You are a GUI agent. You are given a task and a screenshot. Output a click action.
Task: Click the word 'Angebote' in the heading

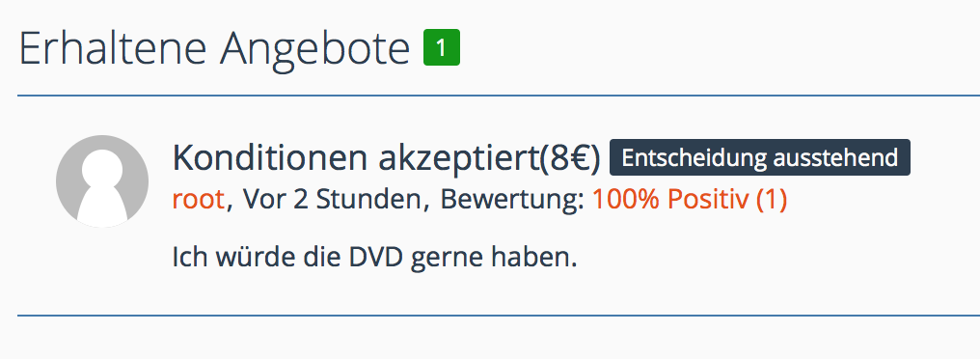(314, 49)
